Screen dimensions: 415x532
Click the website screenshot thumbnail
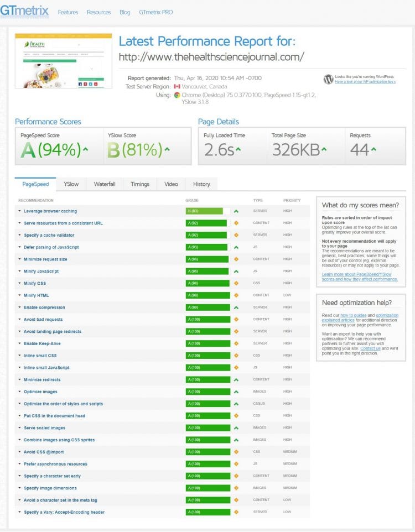click(x=64, y=61)
